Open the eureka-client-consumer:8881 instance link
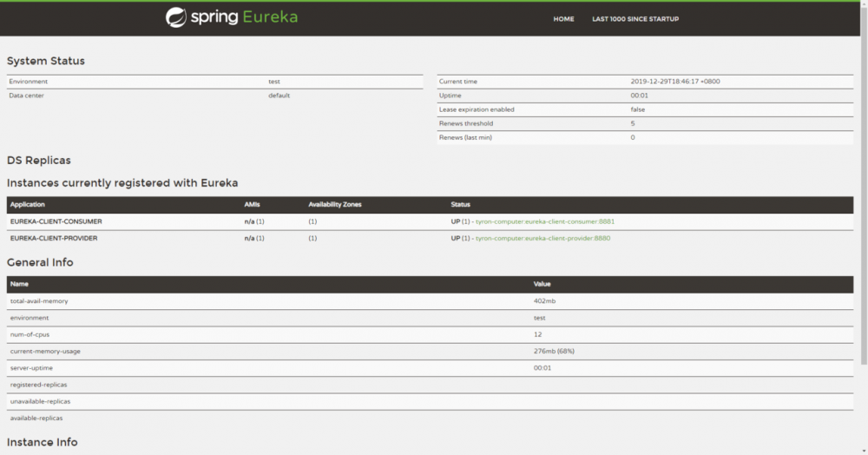Image resolution: width=868 pixels, height=455 pixels. pyautogui.click(x=545, y=221)
